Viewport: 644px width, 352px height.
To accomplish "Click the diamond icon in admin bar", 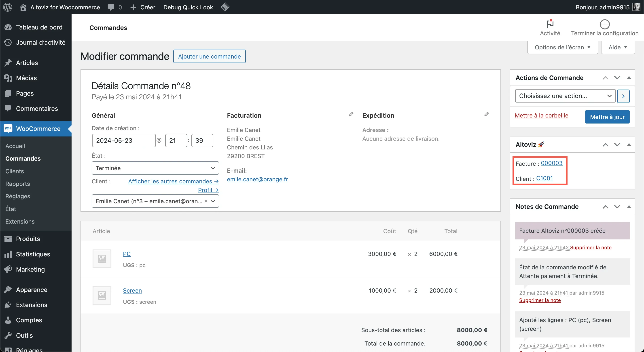I will click(225, 7).
